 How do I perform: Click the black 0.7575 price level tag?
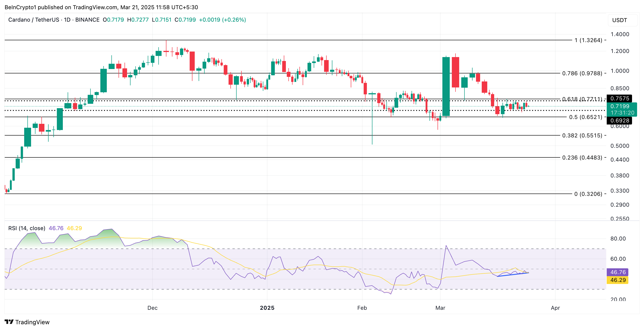(620, 98)
